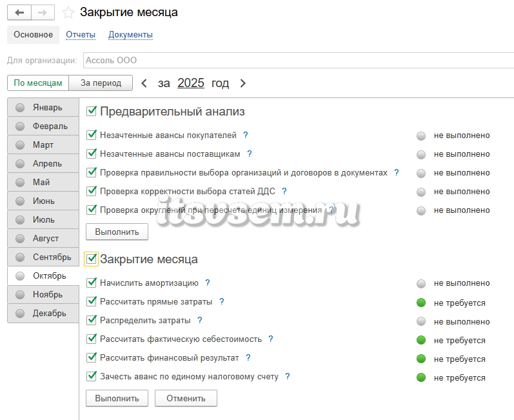Image resolution: width=514 pixels, height=420 pixels.
Task: Uncheck Незачтенные авансы покупателей
Action: pos(92,134)
